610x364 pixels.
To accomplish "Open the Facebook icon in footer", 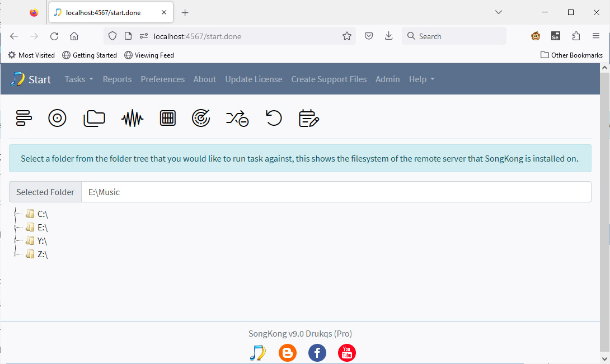I will click(317, 353).
